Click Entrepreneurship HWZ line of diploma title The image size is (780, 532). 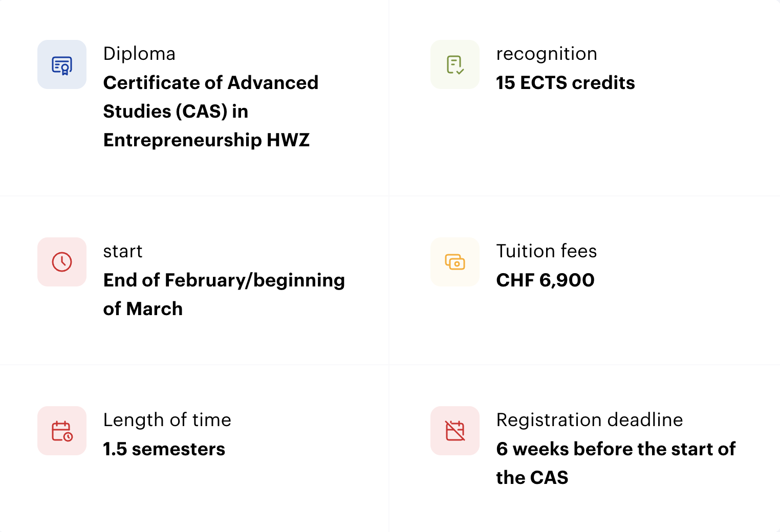pos(207,140)
